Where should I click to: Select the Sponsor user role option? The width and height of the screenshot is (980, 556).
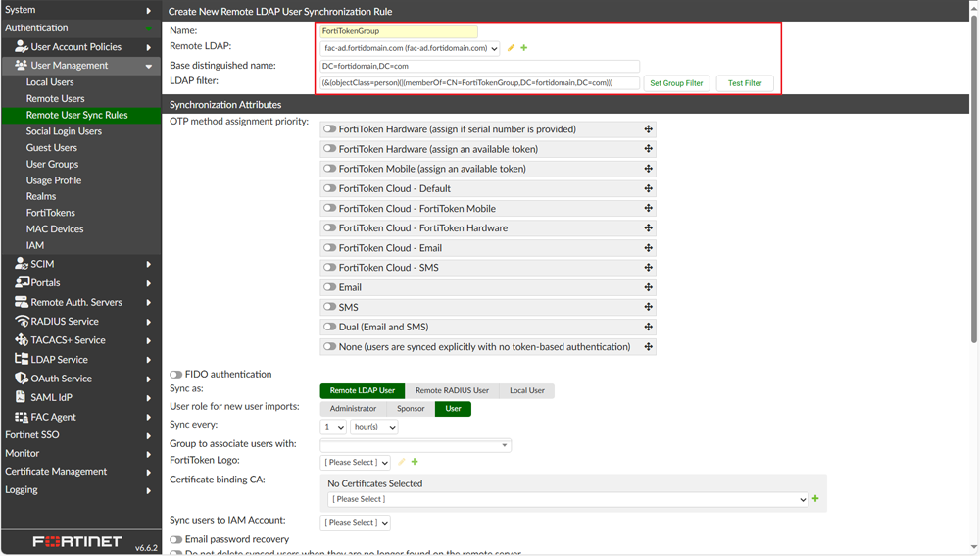coord(411,409)
